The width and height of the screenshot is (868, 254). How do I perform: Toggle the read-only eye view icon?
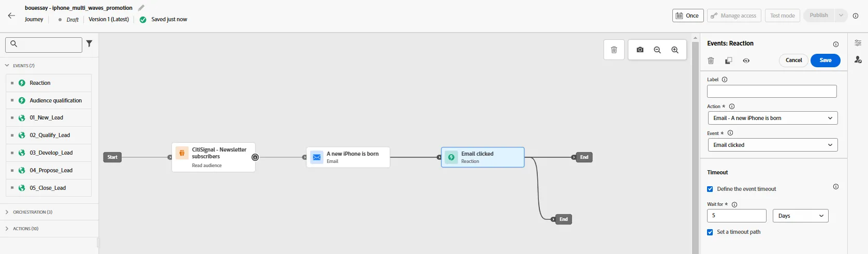tap(746, 61)
